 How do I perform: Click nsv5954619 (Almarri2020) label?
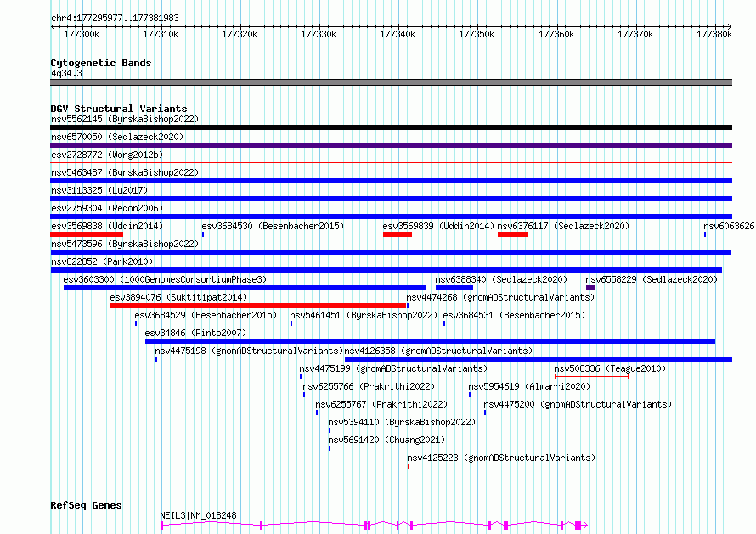coord(529,386)
